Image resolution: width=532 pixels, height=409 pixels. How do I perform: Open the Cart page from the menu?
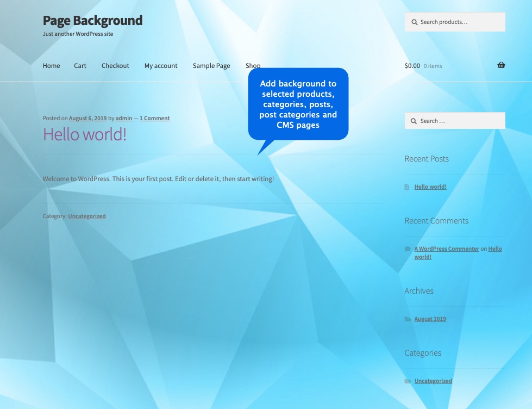click(80, 65)
